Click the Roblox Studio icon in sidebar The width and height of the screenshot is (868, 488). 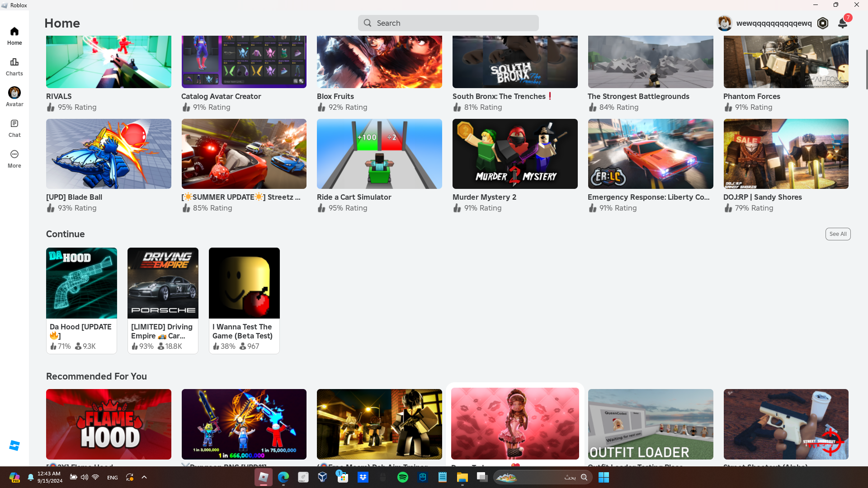pyautogui.click(x=14, y=446)
